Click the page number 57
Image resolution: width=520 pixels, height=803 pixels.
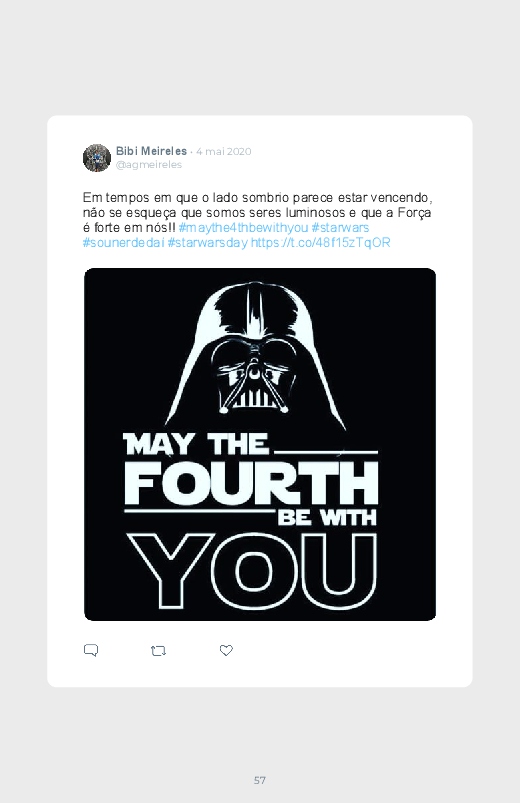coord(260,780)
